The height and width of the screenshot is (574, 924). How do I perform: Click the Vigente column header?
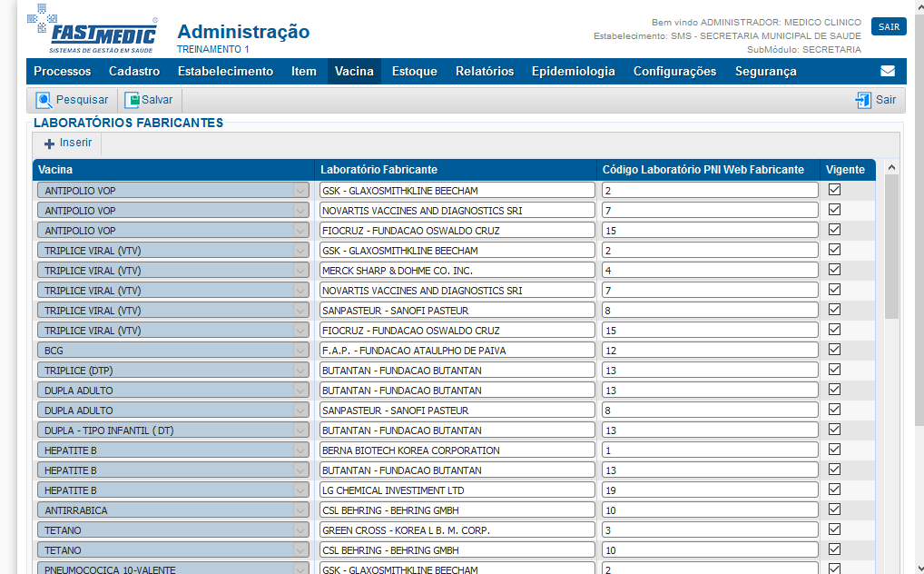pos(848,170)
